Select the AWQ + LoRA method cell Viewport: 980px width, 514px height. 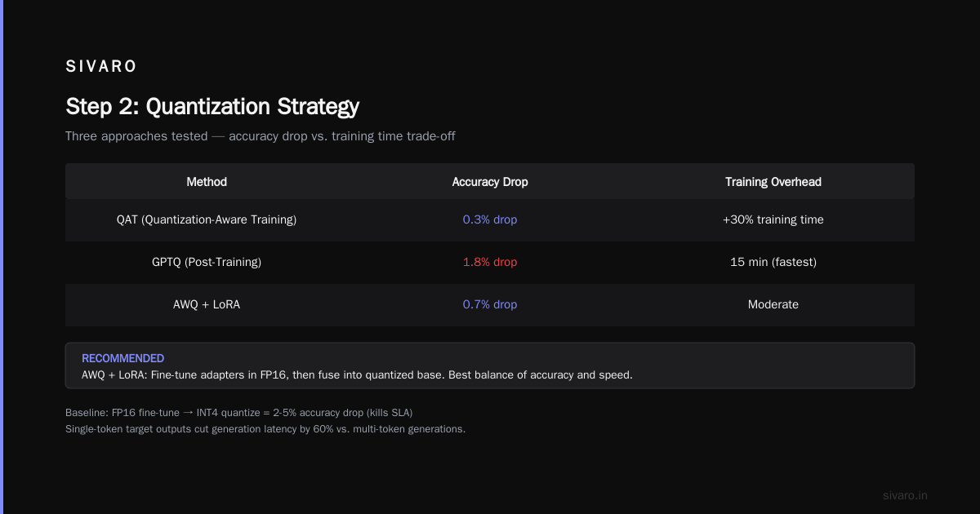point(207,304)
